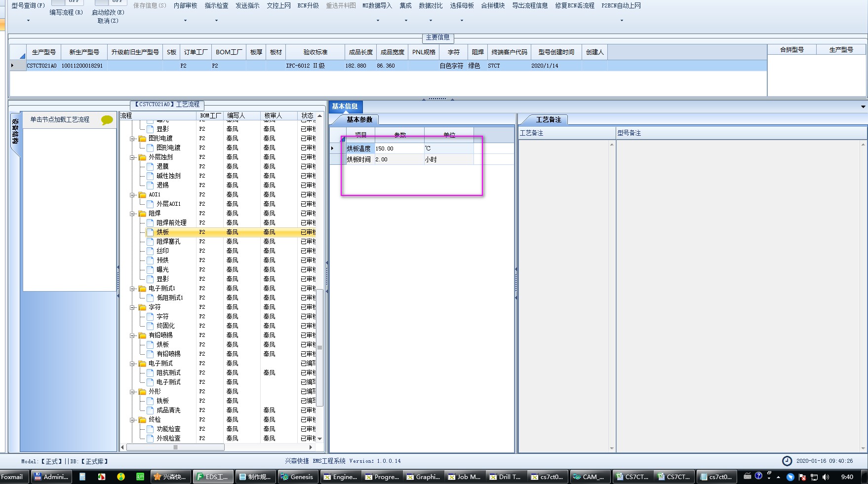Open the calculator icon in the taskbar

click(x=82, y=477)
